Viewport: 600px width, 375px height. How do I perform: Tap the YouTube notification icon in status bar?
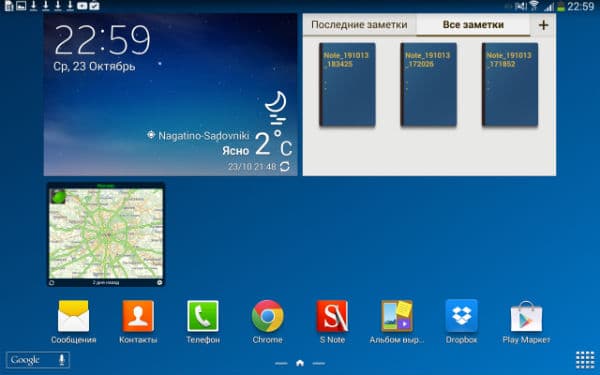(x=82, y=5)
